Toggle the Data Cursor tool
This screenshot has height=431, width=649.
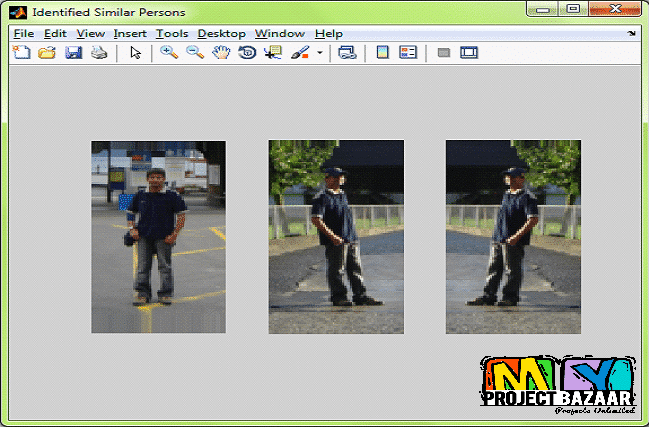[272, 53]
